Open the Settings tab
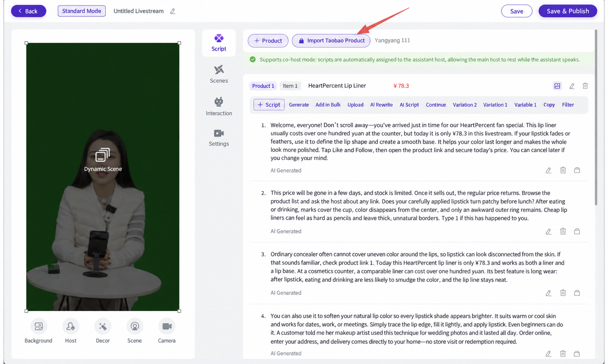Viewport: 608px width, 364px height. pyautogui.click(x=219, y=138)
